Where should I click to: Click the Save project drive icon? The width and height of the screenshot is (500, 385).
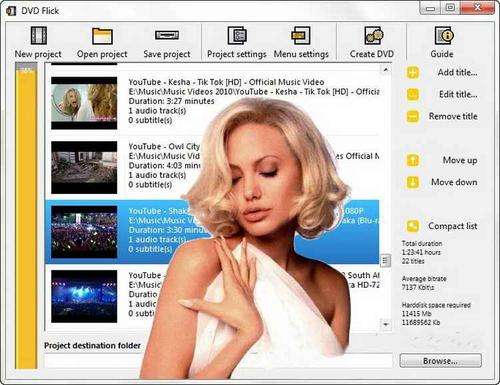coord(167,35)
